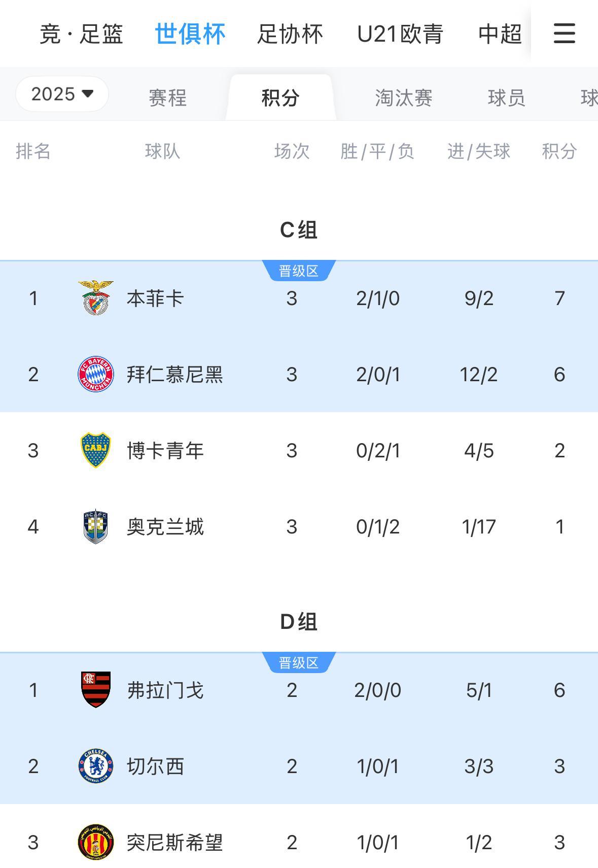Tap the Benfica team crest
598x868 pixels.
[95, 298]
